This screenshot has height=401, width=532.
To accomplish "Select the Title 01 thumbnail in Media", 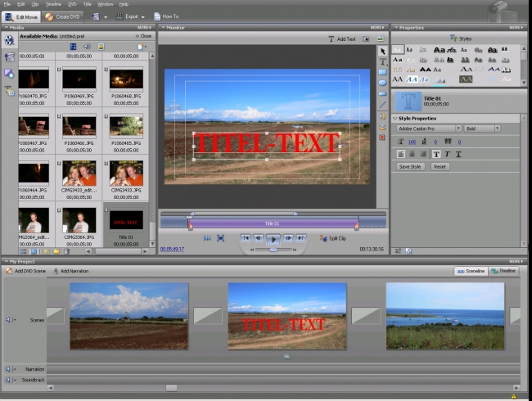I will pos(126,220).
